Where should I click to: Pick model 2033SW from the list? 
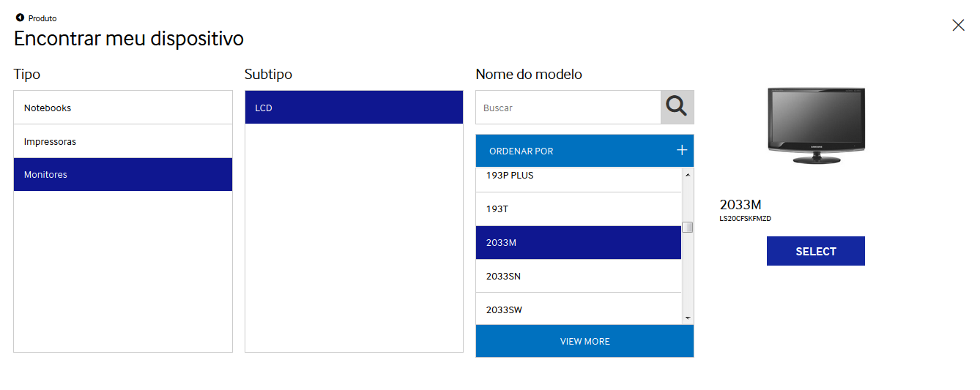[579, 308]
